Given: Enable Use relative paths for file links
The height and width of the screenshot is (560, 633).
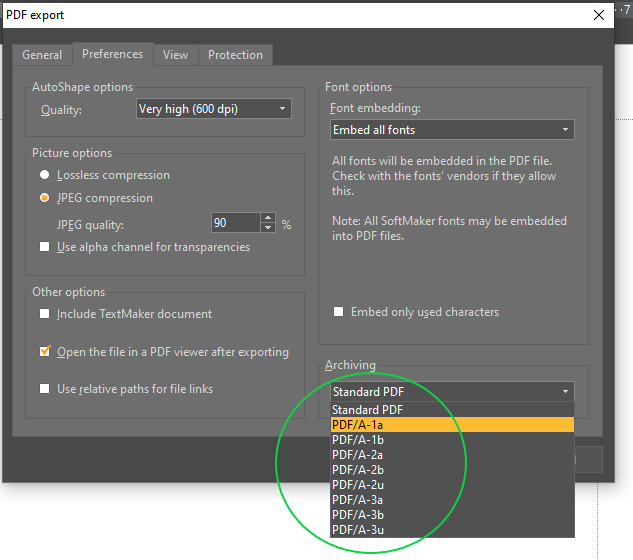Looking at the screenshot, I should point(44,389).
